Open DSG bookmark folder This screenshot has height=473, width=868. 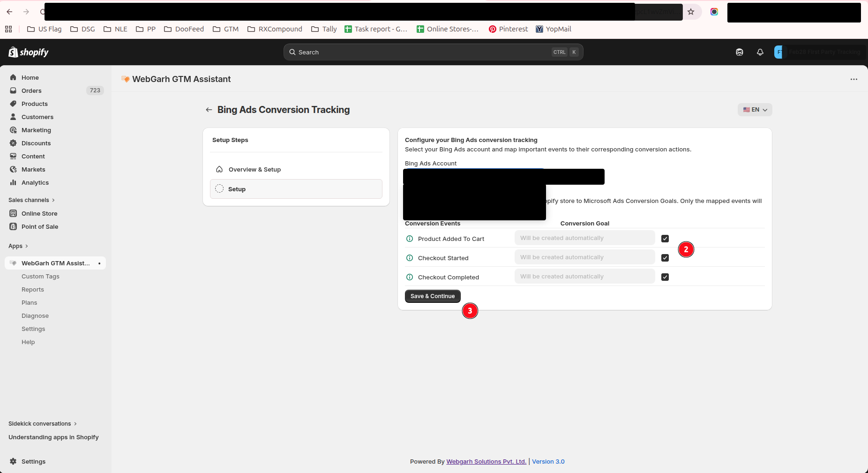(82, 29)
